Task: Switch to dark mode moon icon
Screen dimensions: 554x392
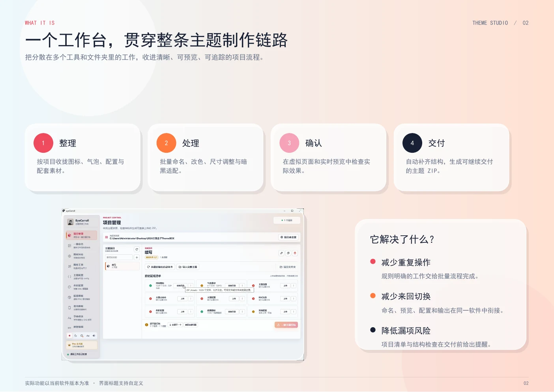Action: [76, 336]
